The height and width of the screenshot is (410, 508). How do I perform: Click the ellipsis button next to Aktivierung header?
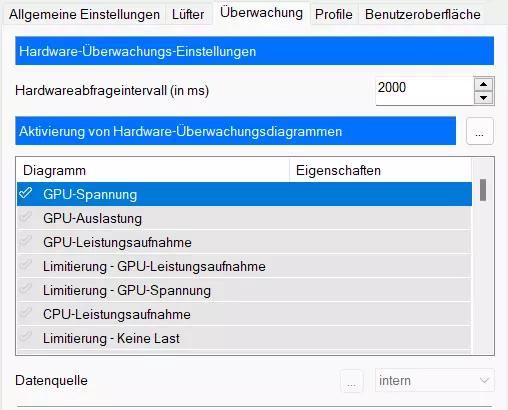point(480,131)
